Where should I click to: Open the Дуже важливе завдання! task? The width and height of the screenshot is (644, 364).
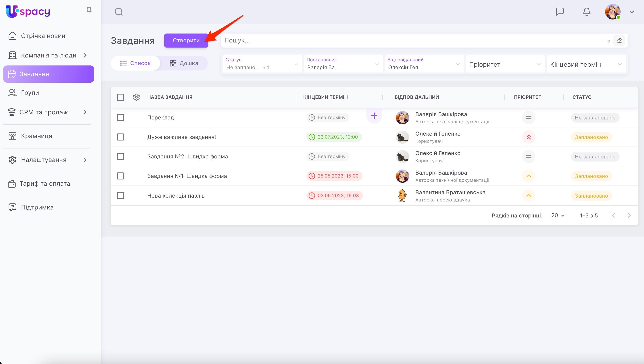tap(181, 137)
